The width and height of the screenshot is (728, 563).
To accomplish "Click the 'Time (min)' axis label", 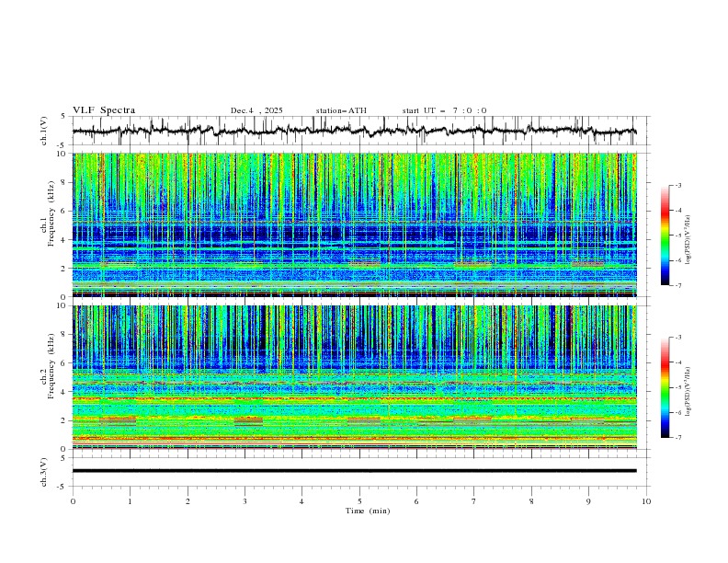I will coord(368,511).
